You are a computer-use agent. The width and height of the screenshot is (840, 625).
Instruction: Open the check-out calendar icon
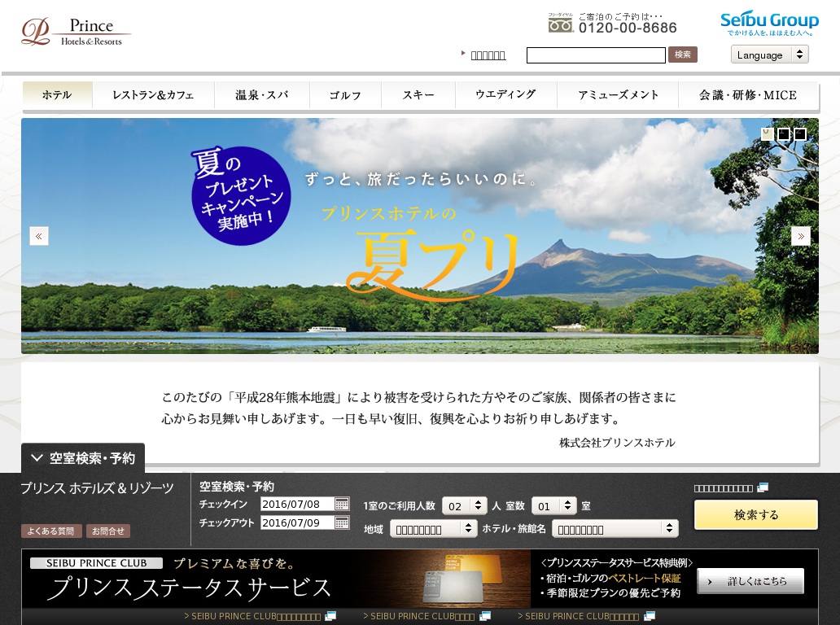(342, 522)
